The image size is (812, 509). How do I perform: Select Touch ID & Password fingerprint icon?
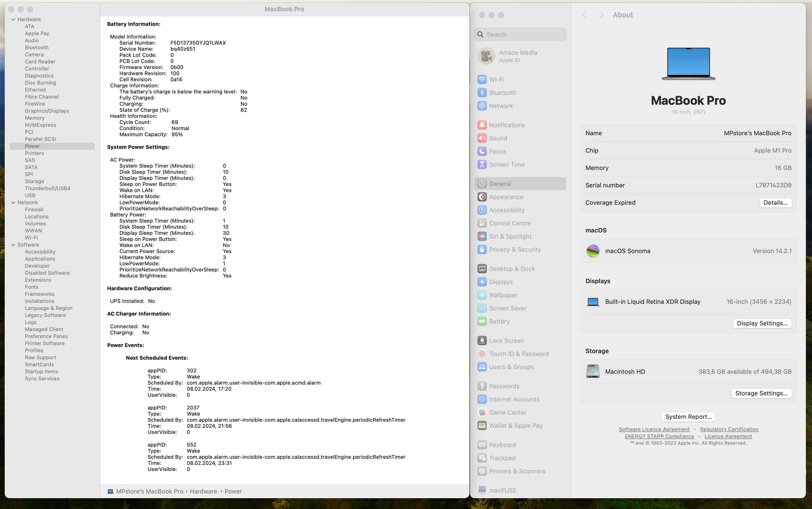[482, 354]
